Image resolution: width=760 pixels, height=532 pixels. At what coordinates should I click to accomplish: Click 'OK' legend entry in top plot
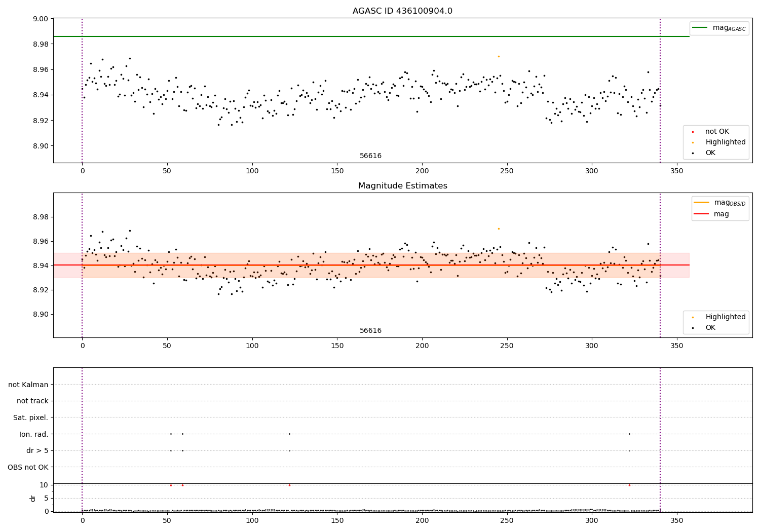710,153
